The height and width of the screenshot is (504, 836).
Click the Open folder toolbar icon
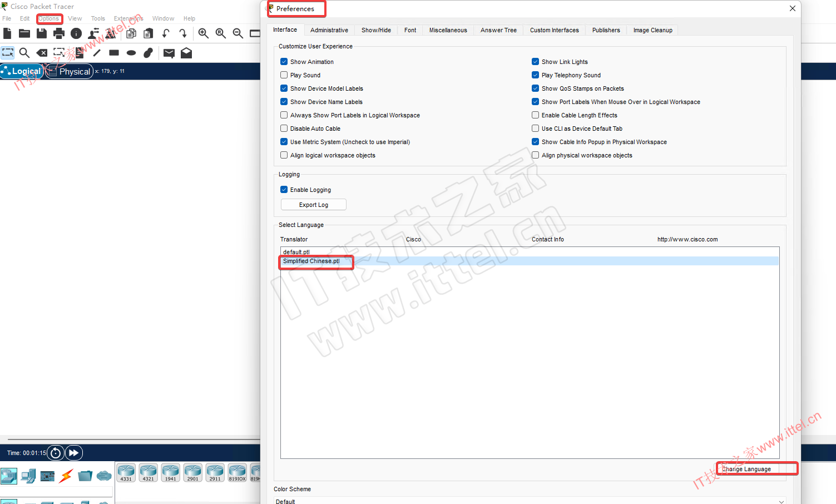pyautogui.click(x=24, y=33)
